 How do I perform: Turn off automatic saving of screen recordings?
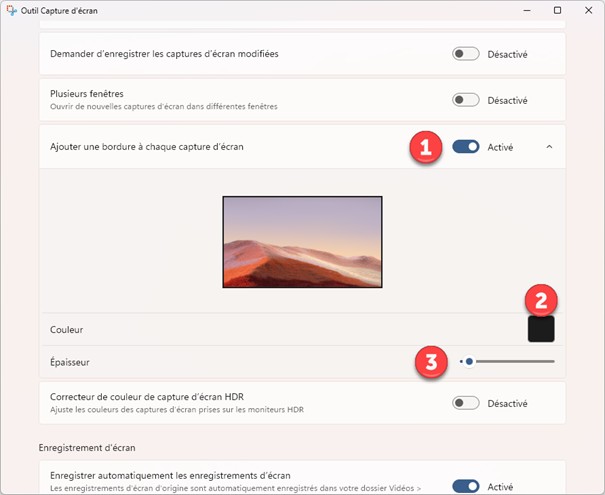pos(466,486)
